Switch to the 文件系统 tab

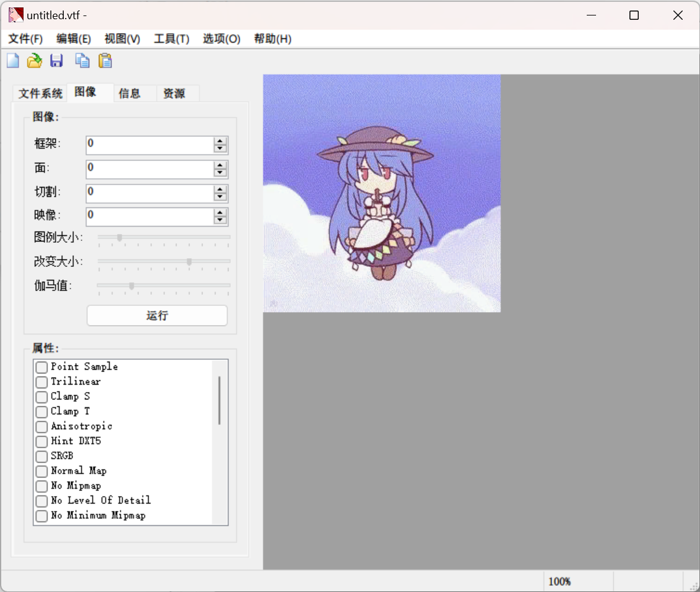(x=40, y=94)
